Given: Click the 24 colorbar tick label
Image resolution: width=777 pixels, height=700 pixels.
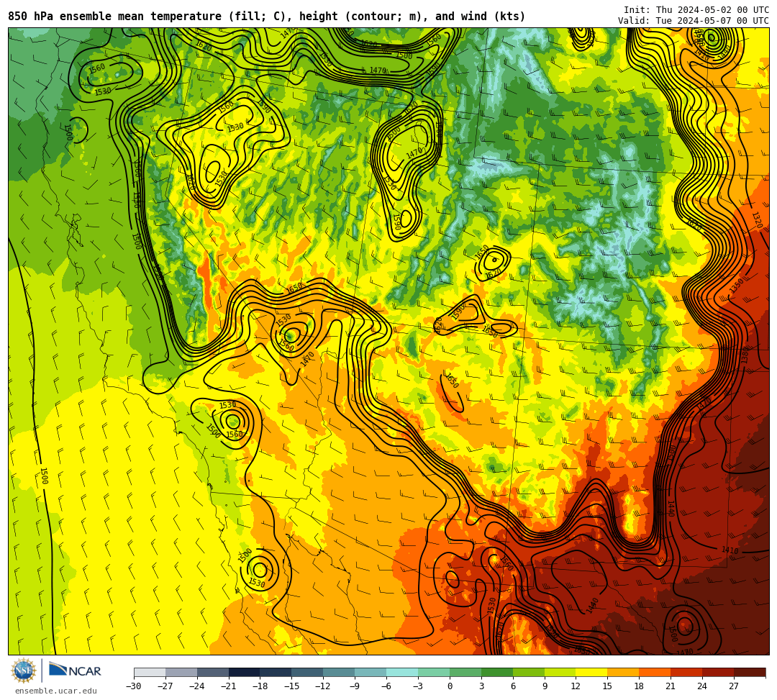Looking at the screenshot, I should tap(703, 686).
